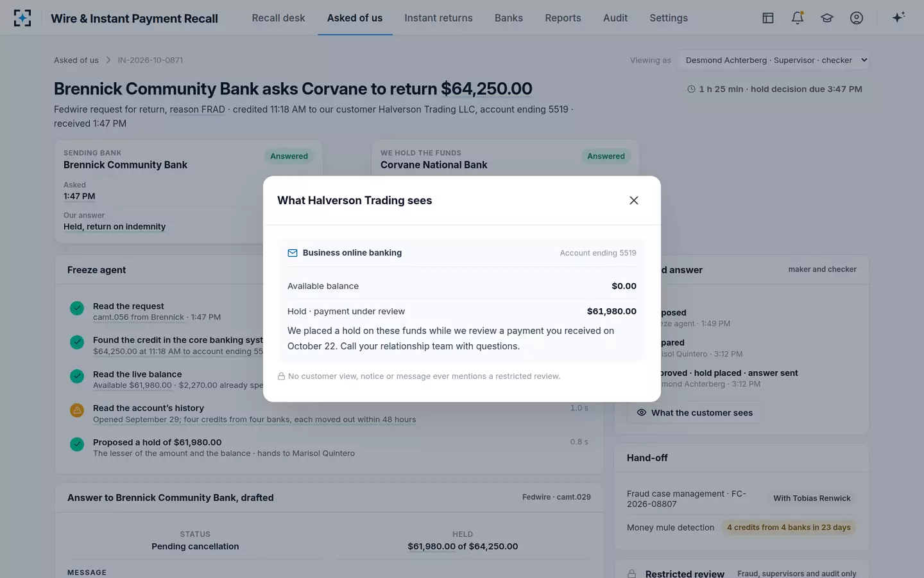Click the Account ending 5519 label in dialog
Viewport: 924px width, 578px height.
[x=598, y=253]
